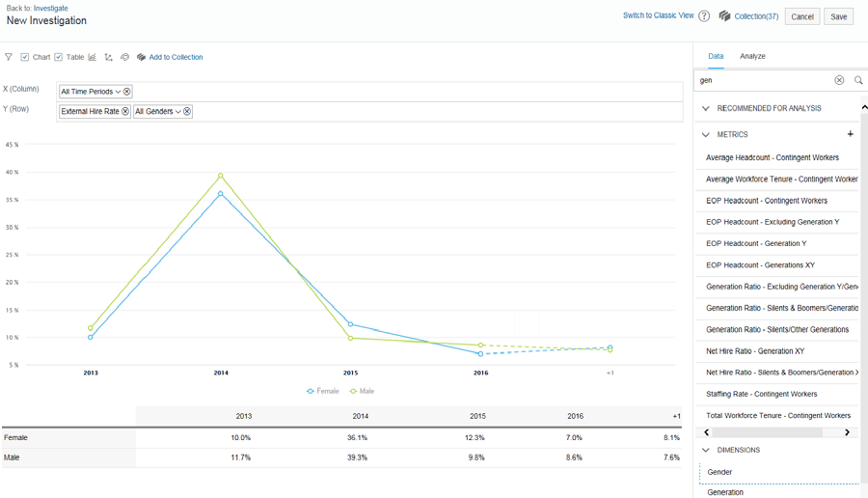This screenshot has height=498, width=868.
Task: Click the Female 2016 data point
Action: tap(480, 353)
